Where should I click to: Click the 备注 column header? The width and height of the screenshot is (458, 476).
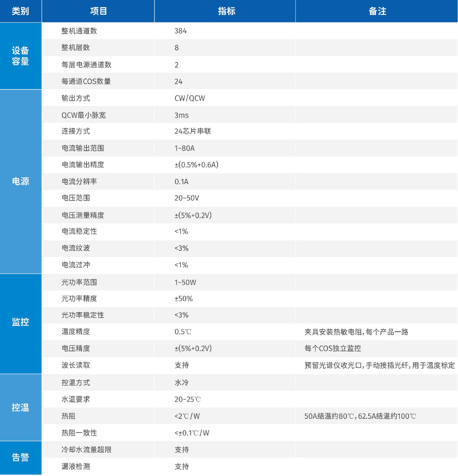(377, 11)
